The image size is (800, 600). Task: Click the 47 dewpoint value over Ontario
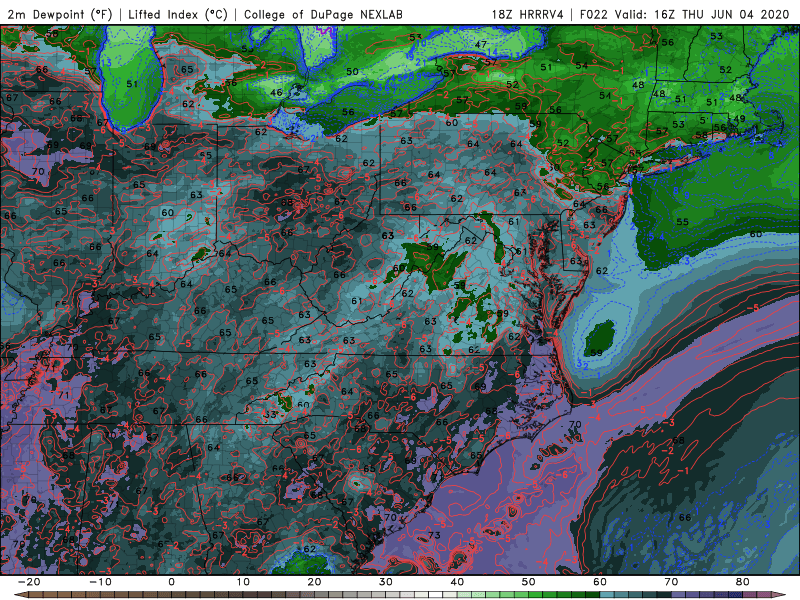point(481,45)
